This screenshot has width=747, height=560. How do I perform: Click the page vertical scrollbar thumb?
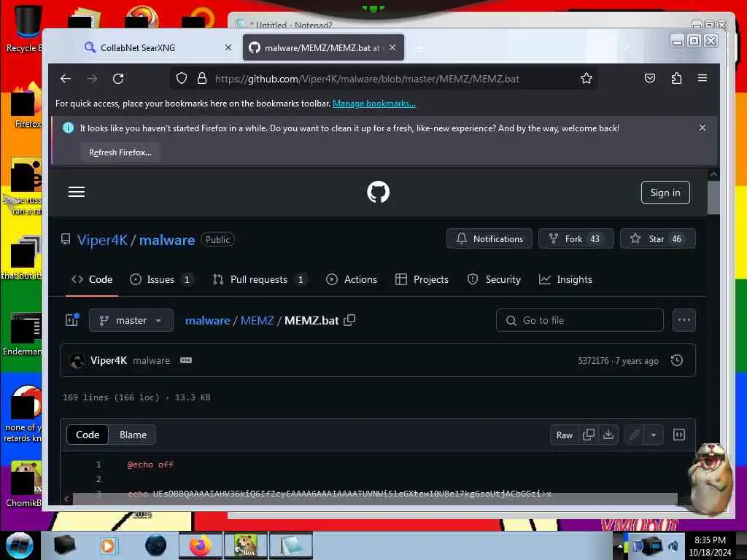[x=713, y=197]
